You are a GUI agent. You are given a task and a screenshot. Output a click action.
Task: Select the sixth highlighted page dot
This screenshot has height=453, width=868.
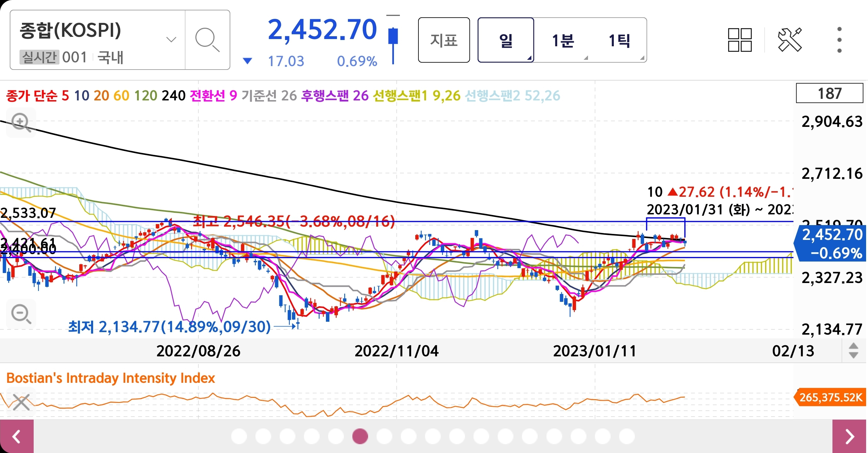coord(360,436)
